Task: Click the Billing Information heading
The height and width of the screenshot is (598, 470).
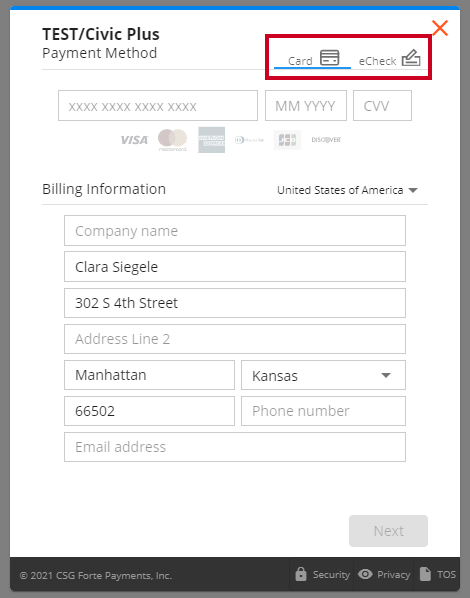Action: click(104, 189)
